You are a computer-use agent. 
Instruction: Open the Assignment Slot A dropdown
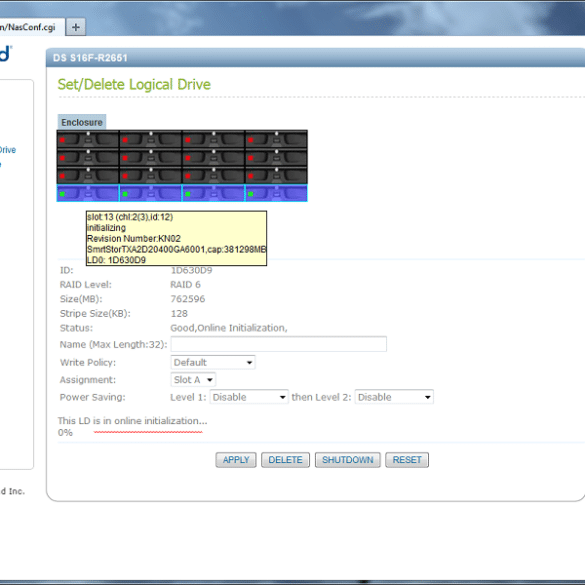[193, 380]
